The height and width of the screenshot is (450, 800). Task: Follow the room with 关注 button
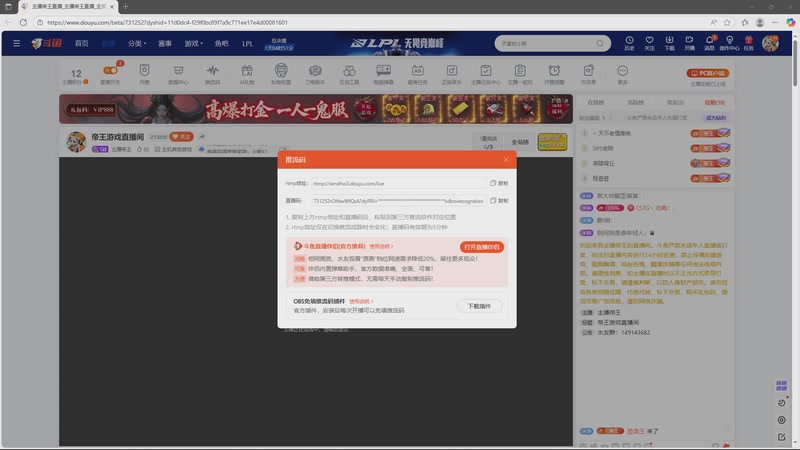[182, 137]
